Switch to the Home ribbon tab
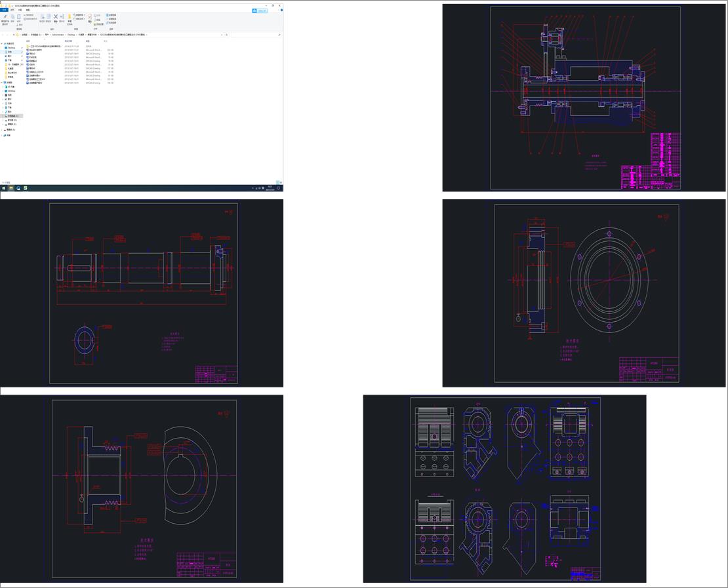 click(x=12, y=10)
